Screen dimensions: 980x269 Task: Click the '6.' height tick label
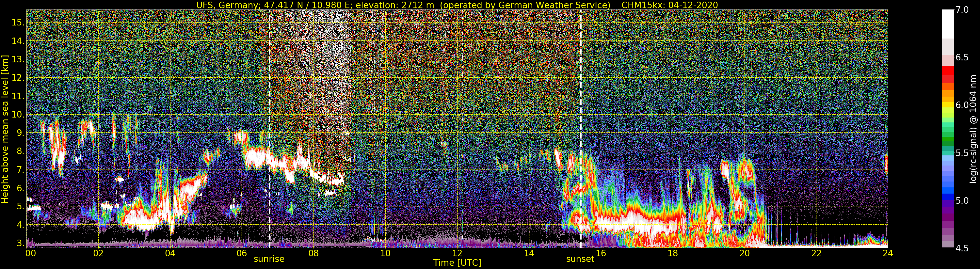pos(21,188)
